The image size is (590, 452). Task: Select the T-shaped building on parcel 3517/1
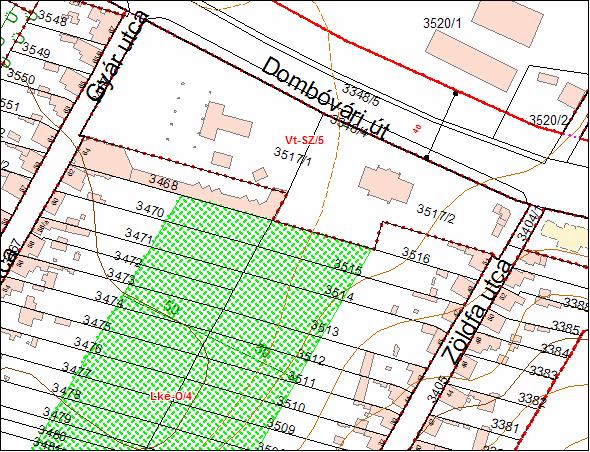pyautogui.click(x=225, y=122)
